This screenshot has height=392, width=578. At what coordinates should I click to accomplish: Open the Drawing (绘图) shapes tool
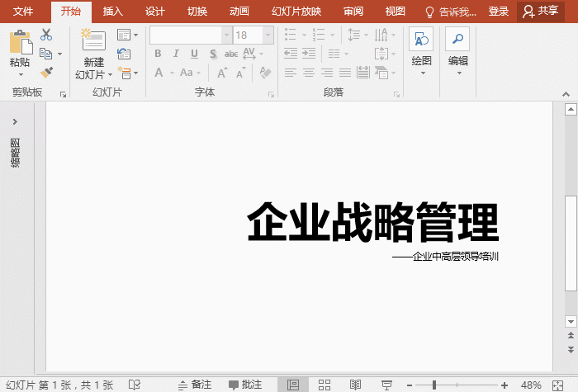coord(421,40)
